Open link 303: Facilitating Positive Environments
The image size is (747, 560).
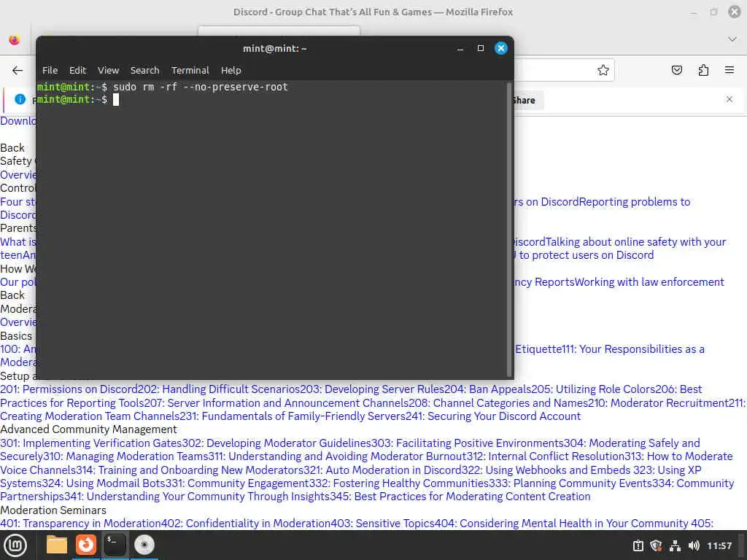468,443
